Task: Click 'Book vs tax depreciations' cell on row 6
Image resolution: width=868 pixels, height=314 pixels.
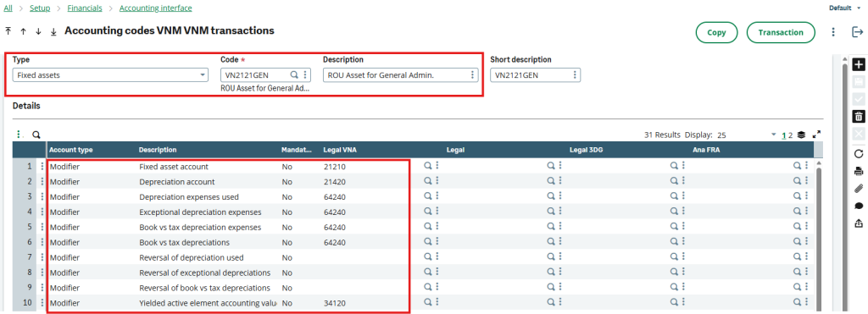Action: click(x=185, y=242)
